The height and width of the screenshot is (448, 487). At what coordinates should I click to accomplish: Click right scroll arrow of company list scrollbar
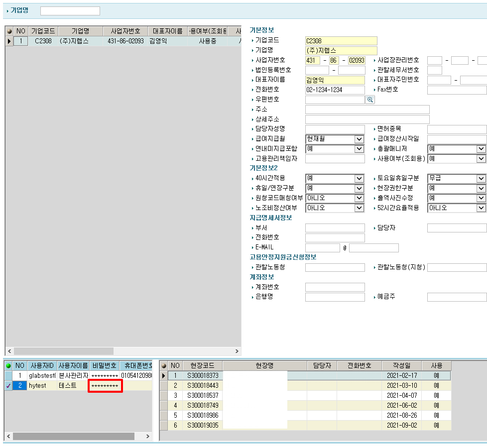pos(236,351)
